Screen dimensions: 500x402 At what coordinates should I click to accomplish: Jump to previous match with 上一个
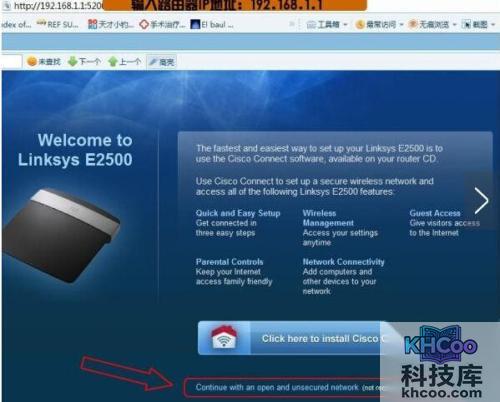(x=125, y=62)
